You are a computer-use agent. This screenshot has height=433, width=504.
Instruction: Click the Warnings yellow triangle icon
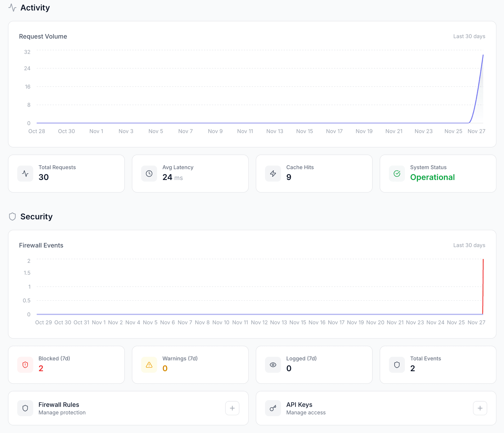pyautogui.click(x=149, y=365)
